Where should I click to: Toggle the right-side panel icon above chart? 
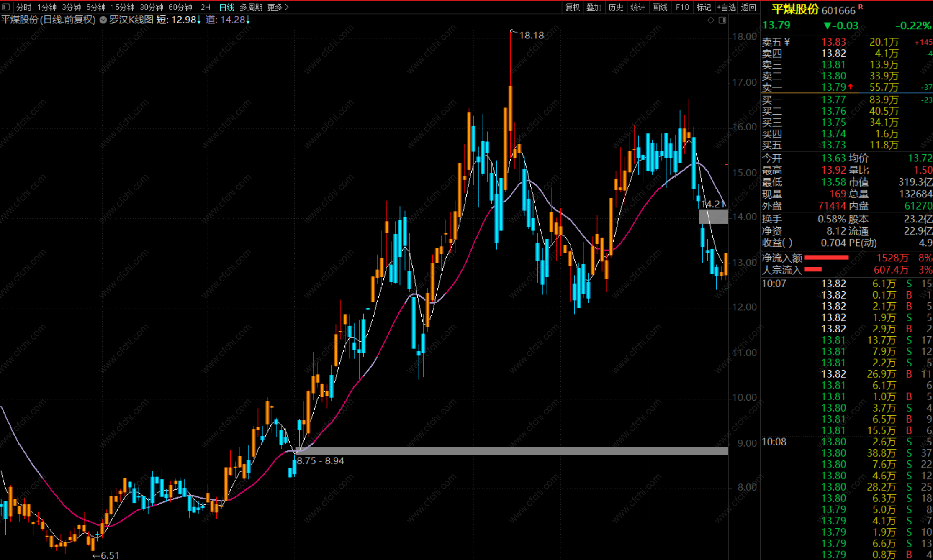click(722, 20)
